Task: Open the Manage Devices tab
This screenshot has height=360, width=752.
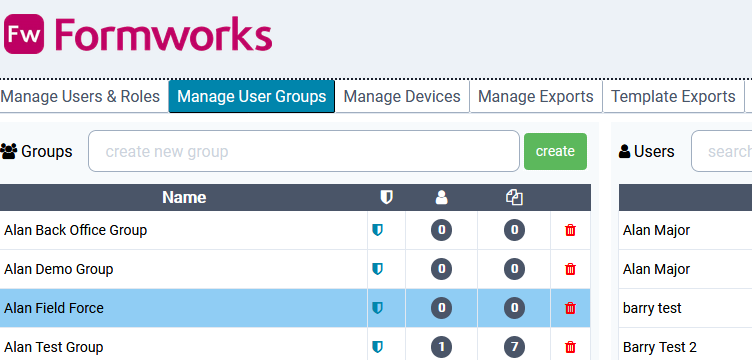Action: point(402,96)
